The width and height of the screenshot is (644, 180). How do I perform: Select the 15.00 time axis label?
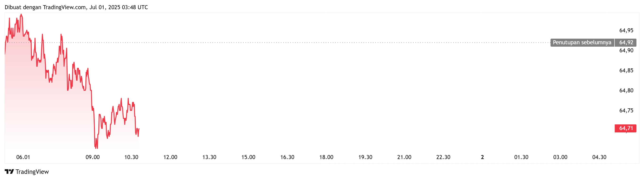248,157
